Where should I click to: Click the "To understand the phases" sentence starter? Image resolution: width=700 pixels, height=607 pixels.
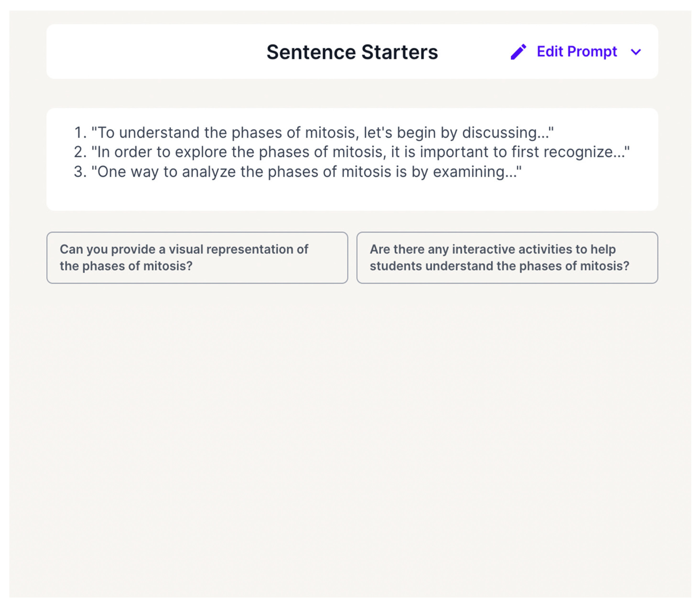point(322,132)
